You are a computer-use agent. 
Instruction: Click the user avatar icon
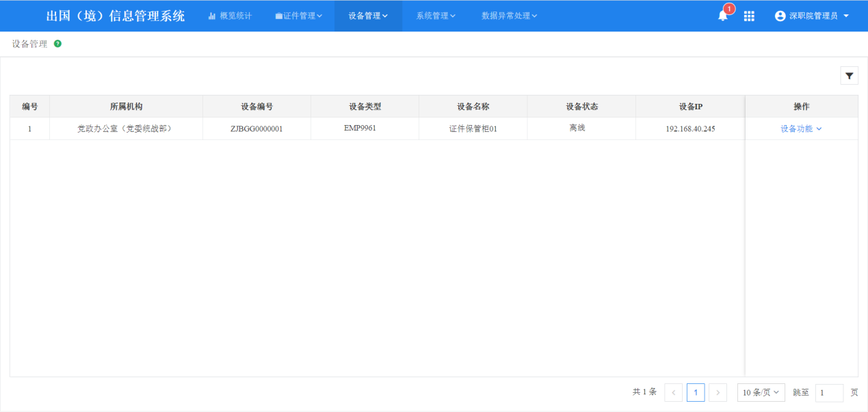pos(780,16)
